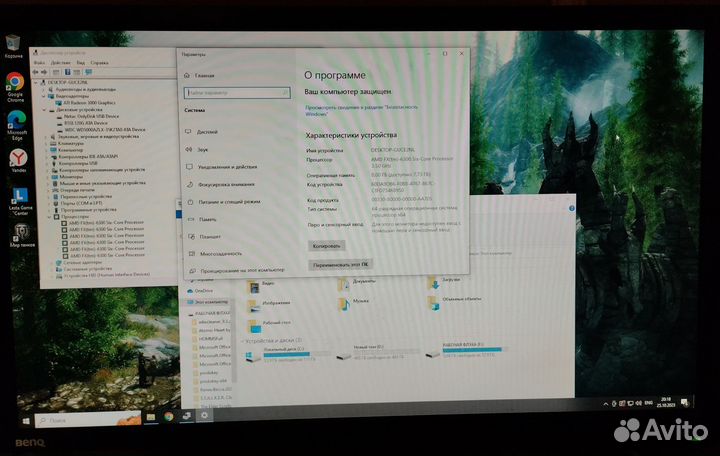720x456 pixels.
Task: Open the Windows Start button
Action: [x=26, y=421]
